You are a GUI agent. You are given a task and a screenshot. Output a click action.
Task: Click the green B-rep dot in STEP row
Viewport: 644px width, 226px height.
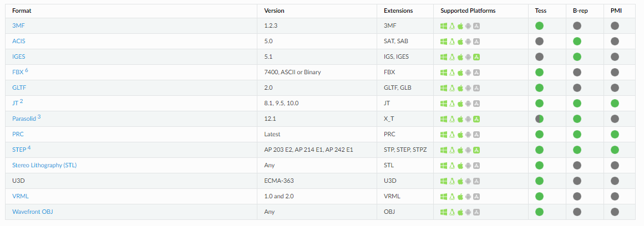click(577, 150)
